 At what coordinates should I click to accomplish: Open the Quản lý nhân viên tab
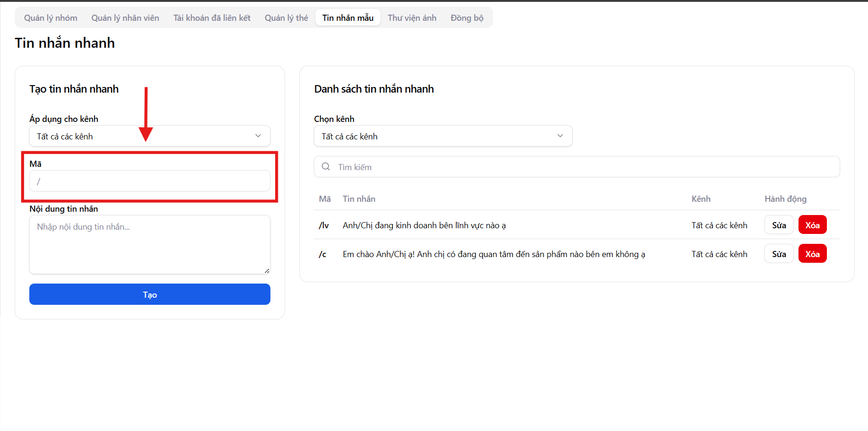125,18
